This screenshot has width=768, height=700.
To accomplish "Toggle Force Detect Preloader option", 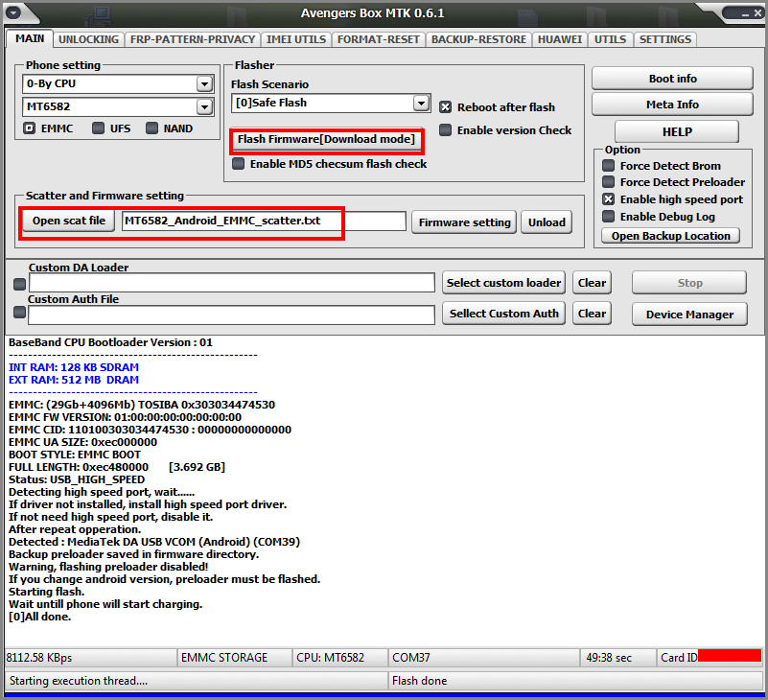I will point(608,182).
